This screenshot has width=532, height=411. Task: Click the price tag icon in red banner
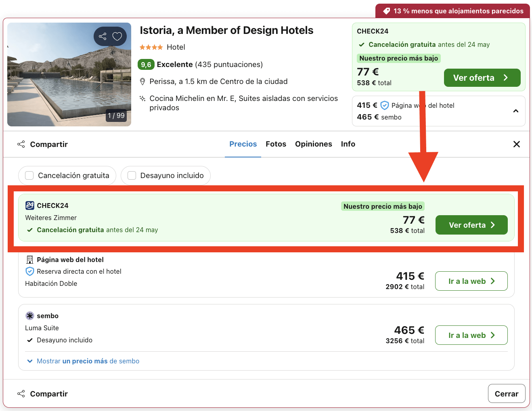pos(386,11)
